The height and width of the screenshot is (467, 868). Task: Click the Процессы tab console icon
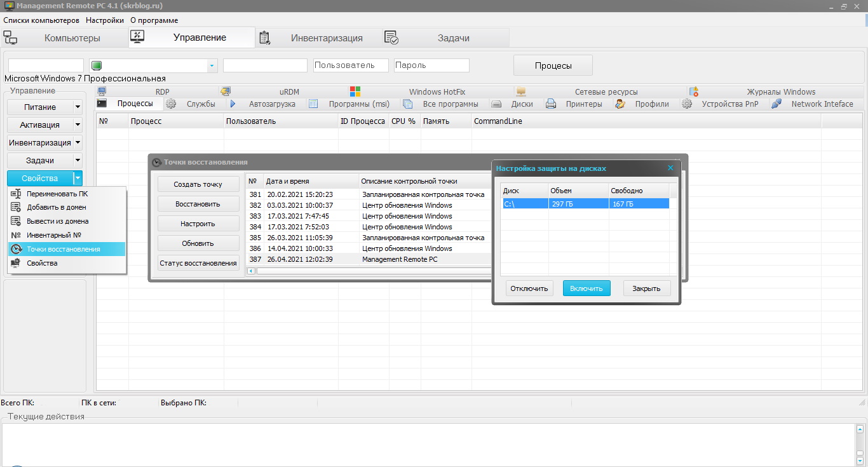[x=102, y=104]
